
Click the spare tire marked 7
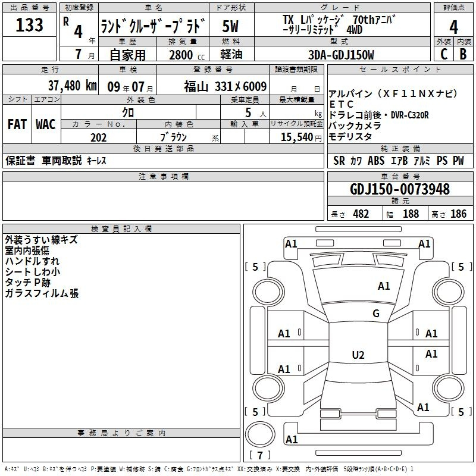[260, 434]
